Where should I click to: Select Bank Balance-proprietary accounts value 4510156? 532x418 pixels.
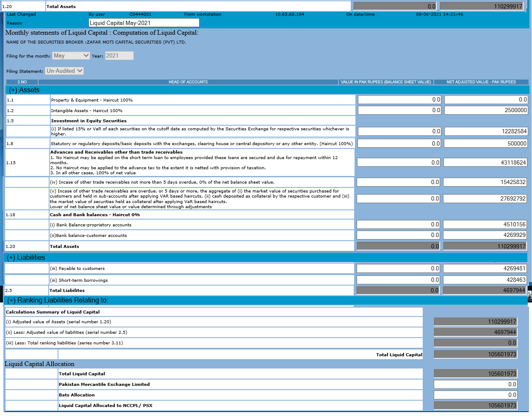pyautogui.click(x=485, y=225)
